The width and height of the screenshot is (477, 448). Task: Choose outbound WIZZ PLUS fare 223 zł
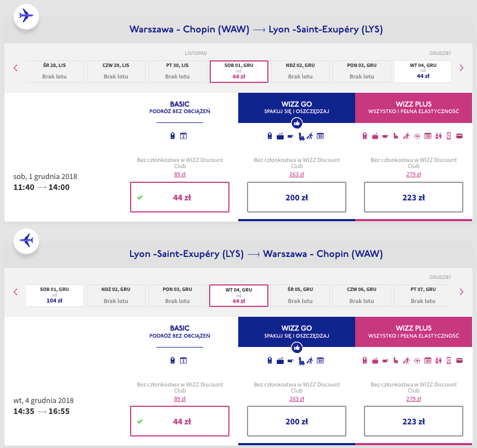[413, 197]
